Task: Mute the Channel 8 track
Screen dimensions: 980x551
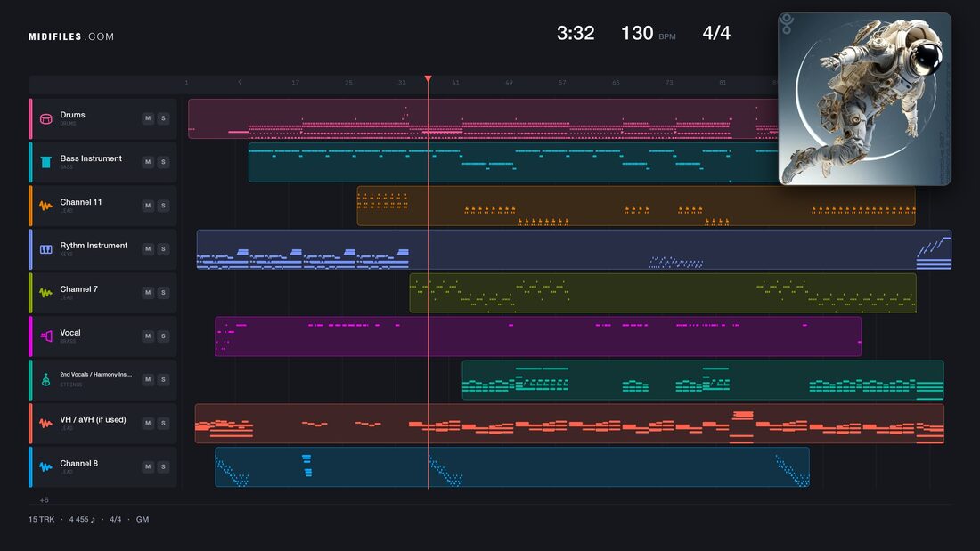Action: tap(148, 466)
